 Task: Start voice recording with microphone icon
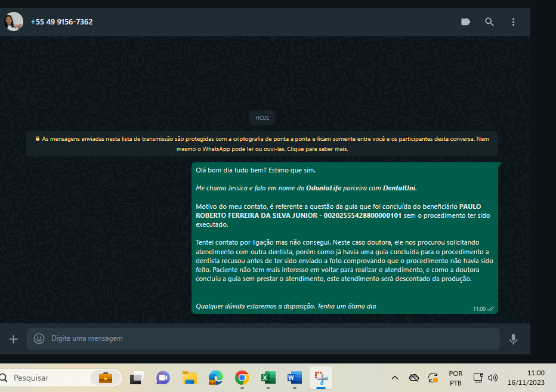pos(513,339)
